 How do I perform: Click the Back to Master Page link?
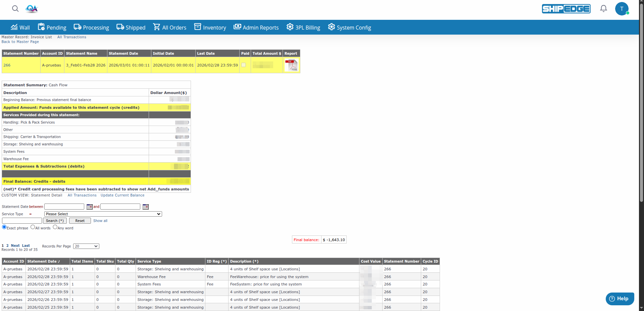20,42
